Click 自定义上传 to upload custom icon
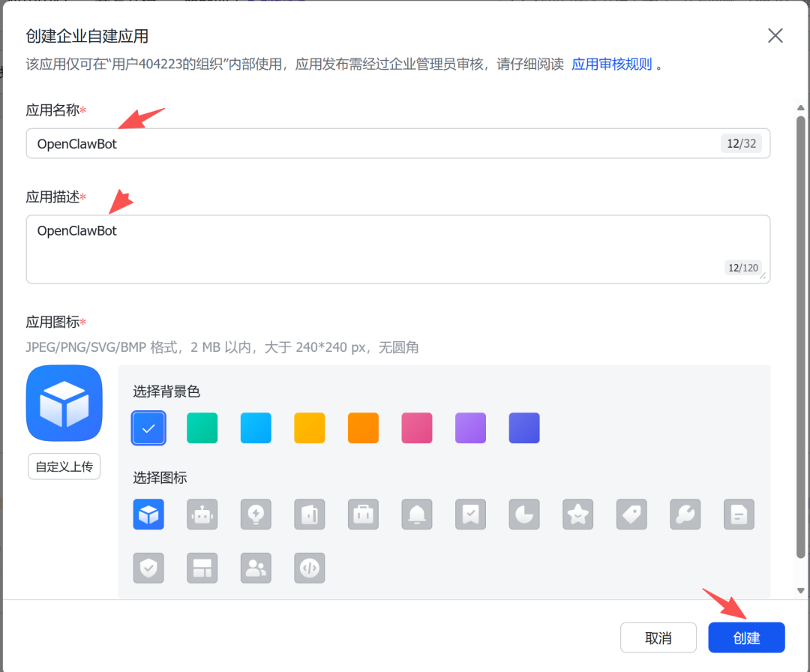 (x=64, y=466)
